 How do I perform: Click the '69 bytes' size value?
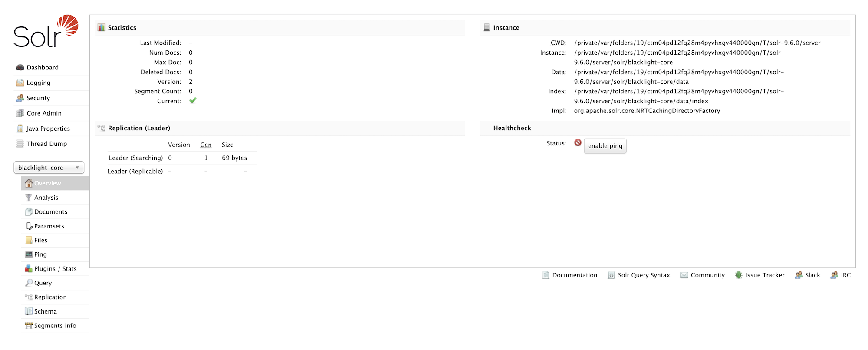[234, 158]
